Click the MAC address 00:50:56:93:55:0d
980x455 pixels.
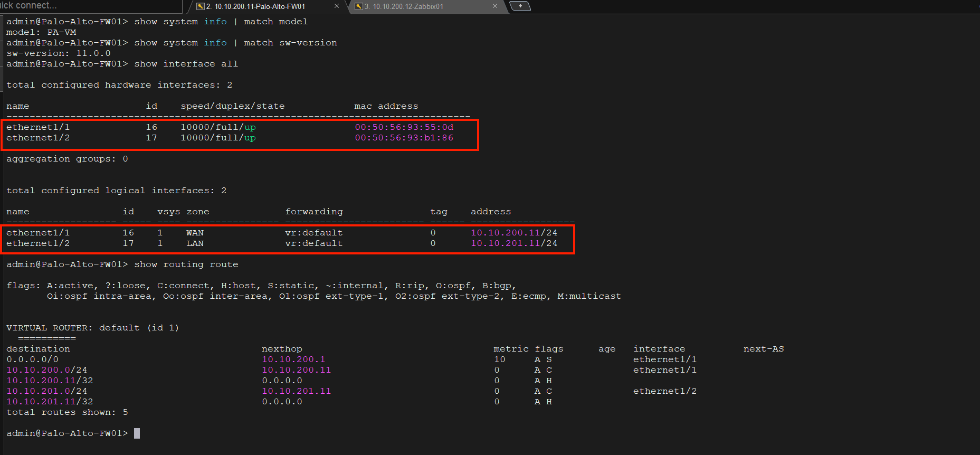[404, 127]
